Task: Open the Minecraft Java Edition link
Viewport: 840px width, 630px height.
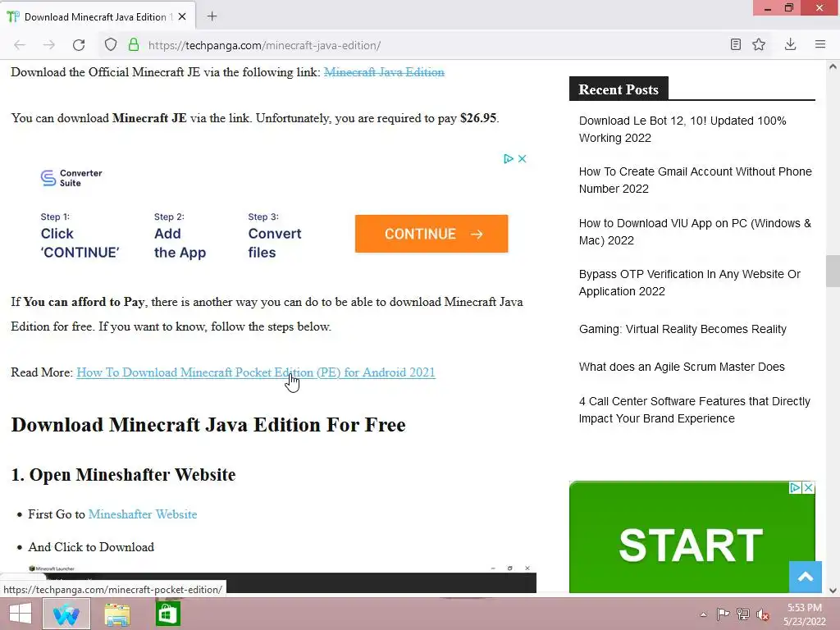Action: [384, 72]
